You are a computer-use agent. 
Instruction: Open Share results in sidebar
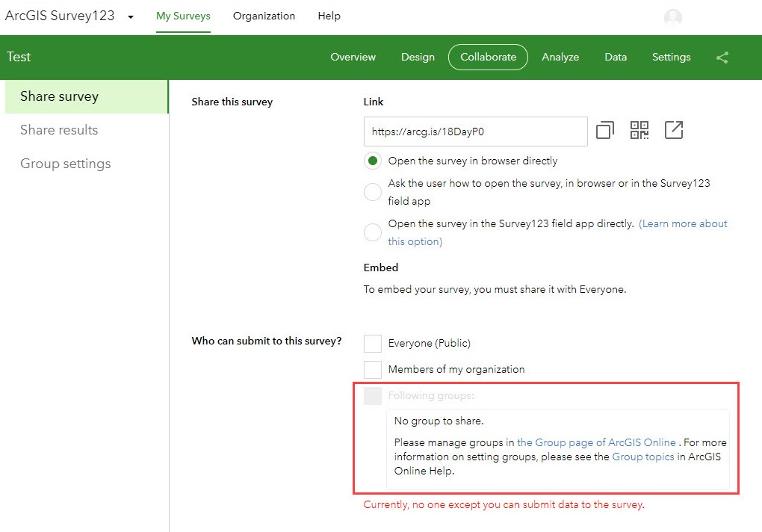coord(59,130)
